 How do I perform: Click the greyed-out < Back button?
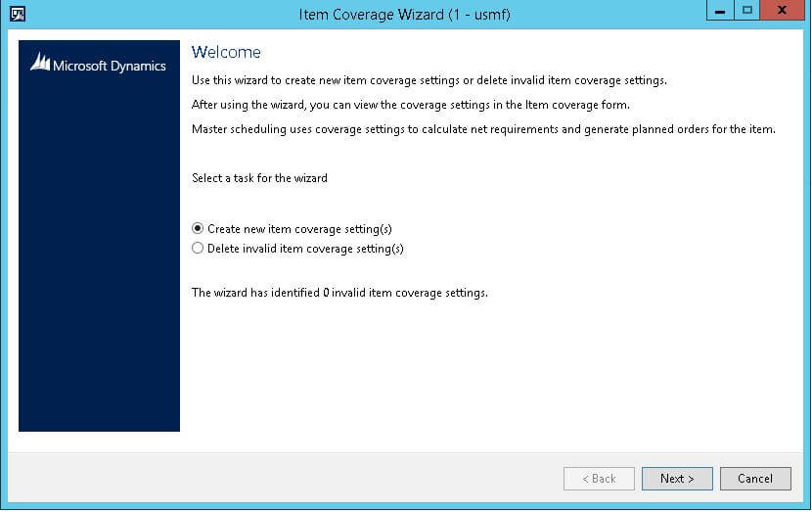(599, 479)
